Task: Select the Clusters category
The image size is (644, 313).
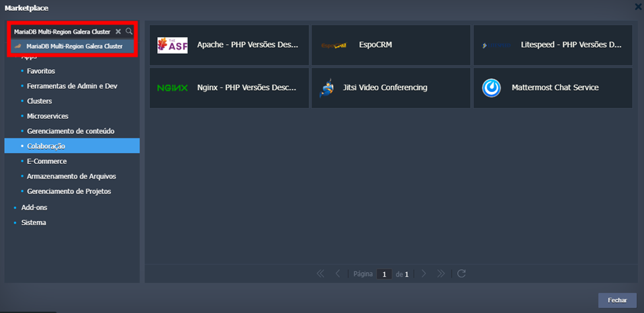Action: pyautogui.click(x=39, y=101)
